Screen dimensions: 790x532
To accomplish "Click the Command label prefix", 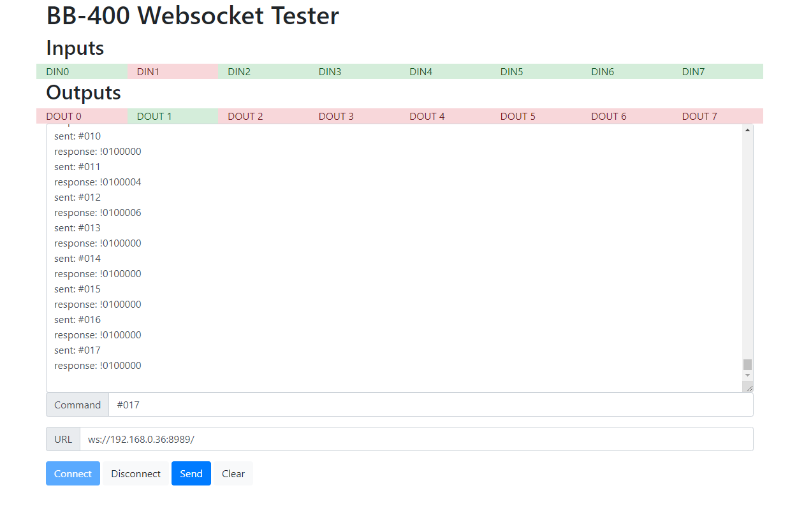I will (77, 405).
